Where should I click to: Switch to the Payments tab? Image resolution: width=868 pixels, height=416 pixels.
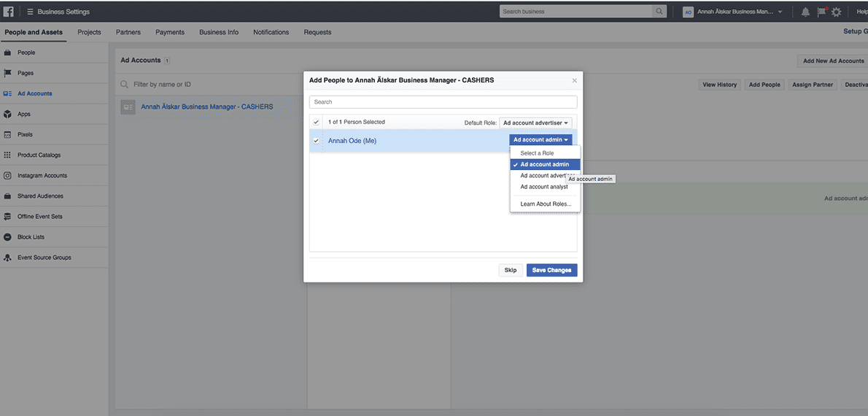(170, 32)
